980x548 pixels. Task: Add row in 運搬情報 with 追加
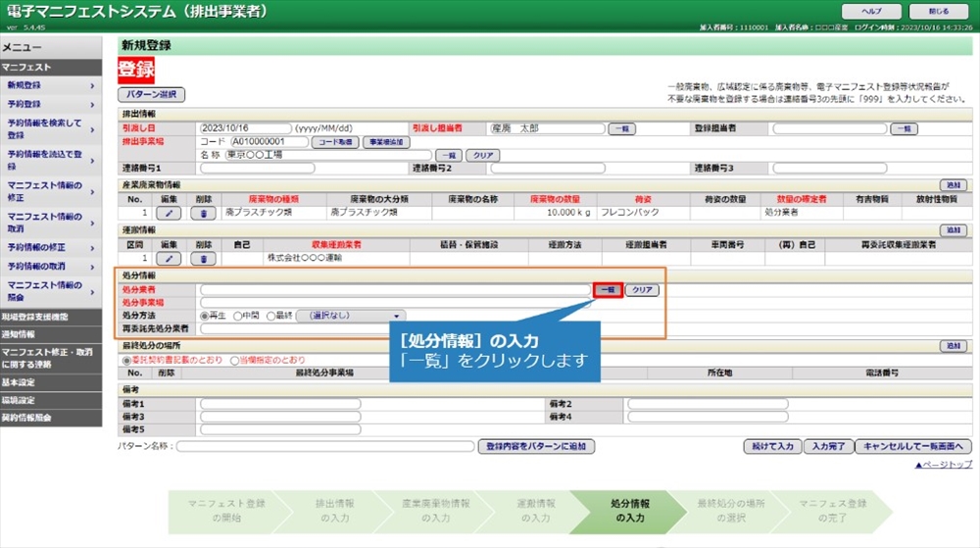954,230
